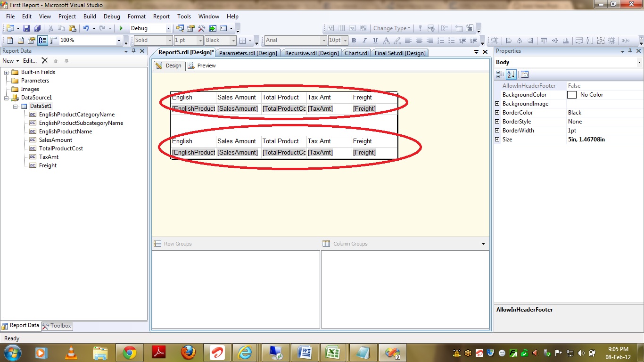Image resolution: width=644 pixels, height=362 pixels.
Task: Toggle auto-hide pin on Report Data panel
Action: [x=133, y=51]
